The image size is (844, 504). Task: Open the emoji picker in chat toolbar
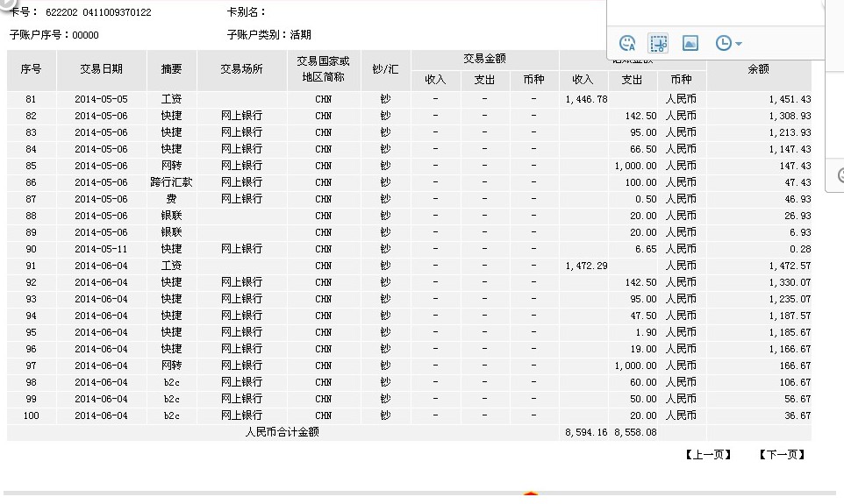627,43
